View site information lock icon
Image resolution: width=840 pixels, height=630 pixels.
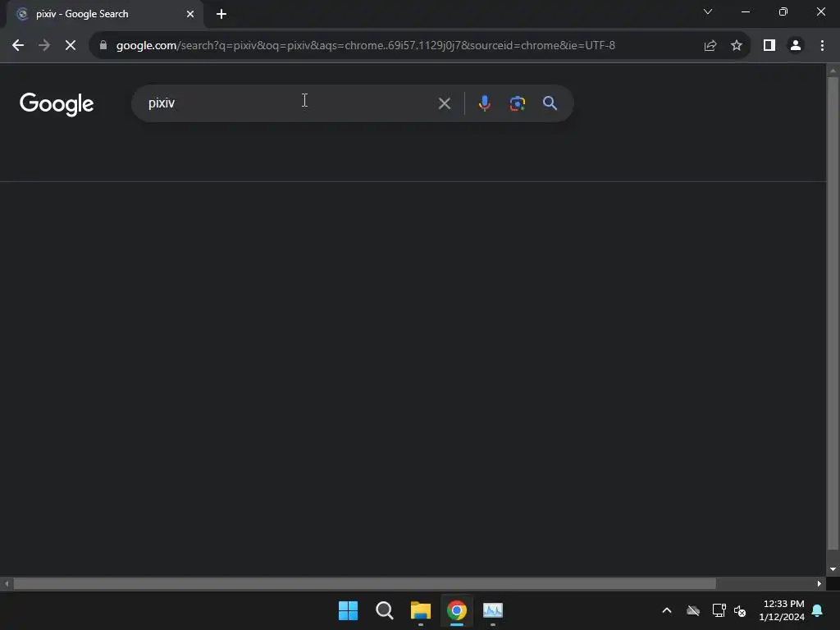[103, 45]
